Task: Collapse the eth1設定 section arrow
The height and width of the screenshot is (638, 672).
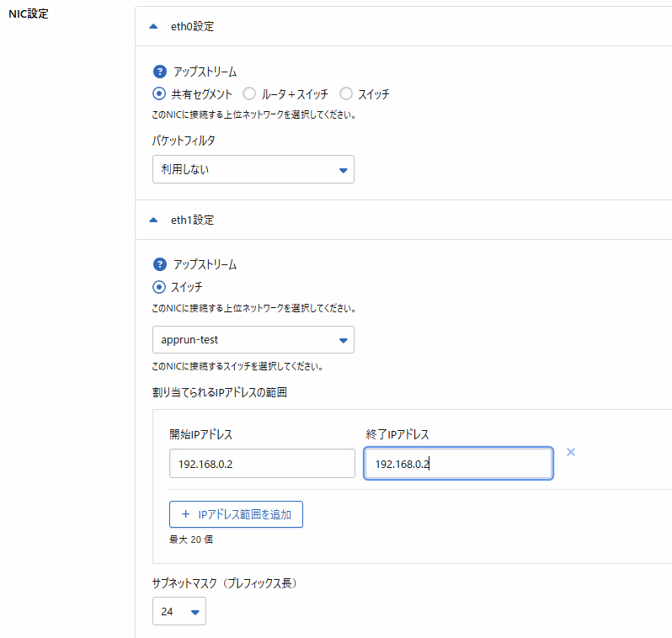Action: coord(153,221)
